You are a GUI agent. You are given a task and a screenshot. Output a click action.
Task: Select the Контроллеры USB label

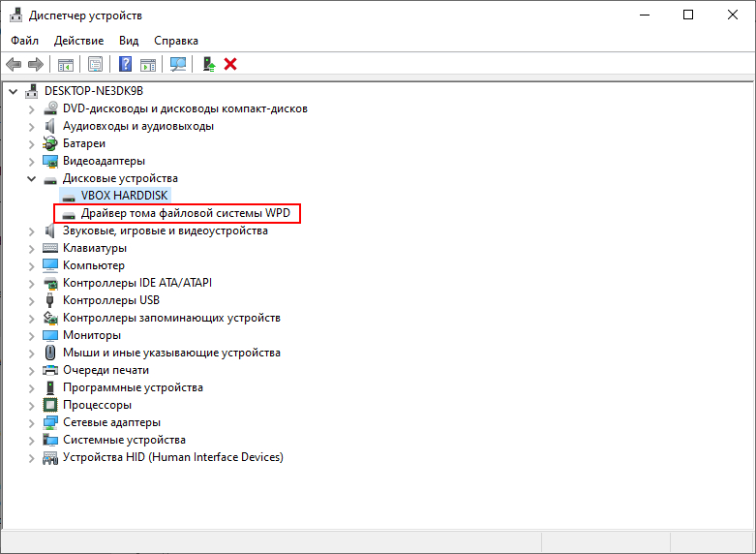111,300
